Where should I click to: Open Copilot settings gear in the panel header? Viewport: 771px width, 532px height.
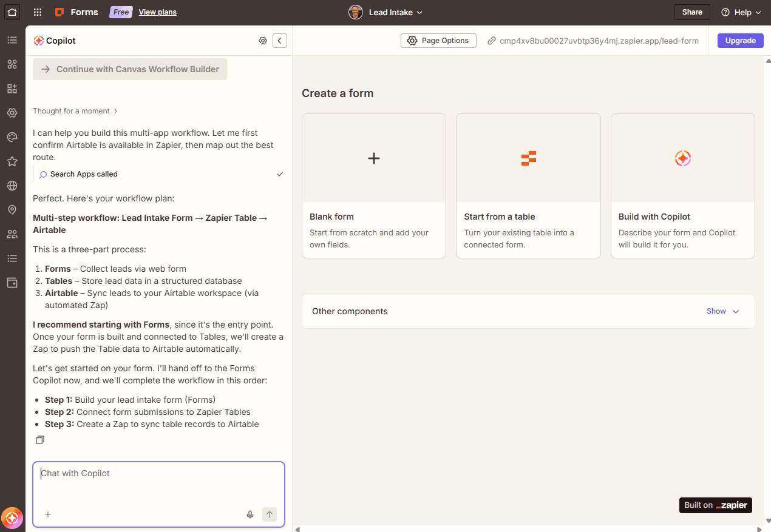(x=263, y=41)
